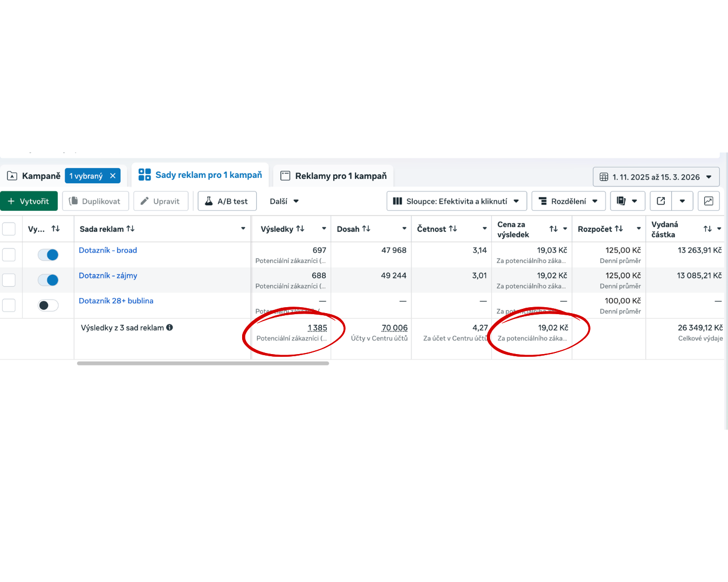Click the info icon beside Výsledky z 3 sad reklam
728x582 pixels.
click(169, 328)
